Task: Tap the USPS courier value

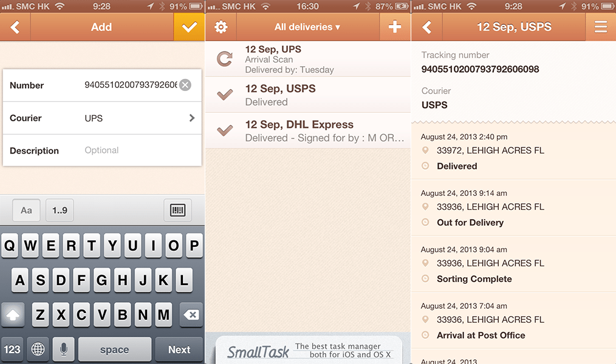Action: click(x=434, y=105)
